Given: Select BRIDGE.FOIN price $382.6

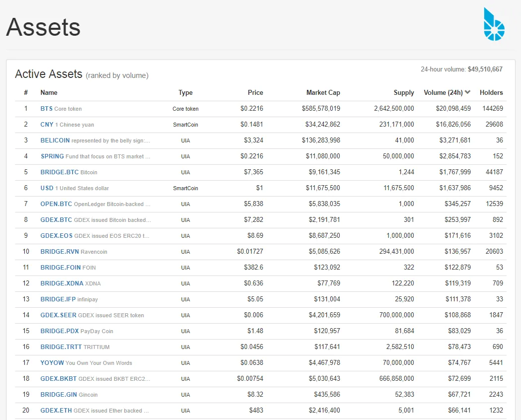Looking at the screenshot, I should [253, 268].
